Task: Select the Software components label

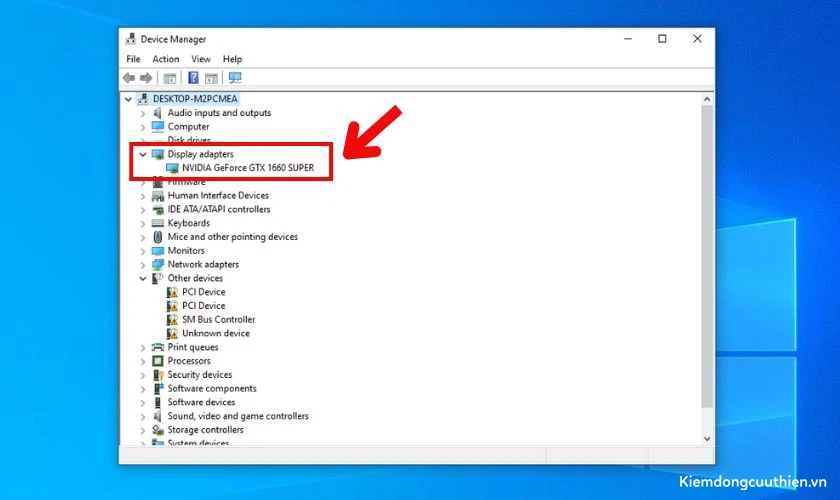Action: [x=212, y=389]
